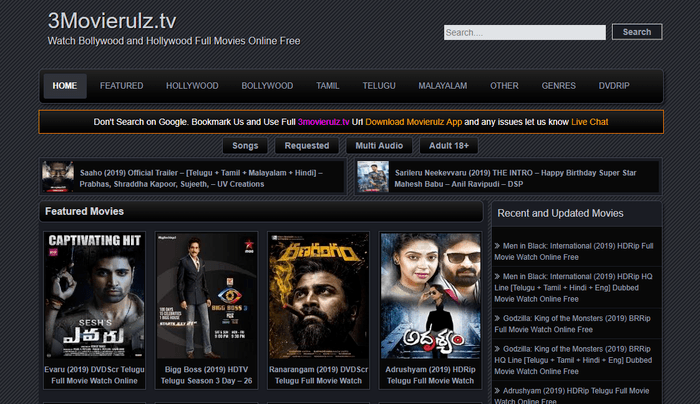This screenshot has height=404, width=700.
Task: Open the Requested movies button
Action: (x=306, y=146)
